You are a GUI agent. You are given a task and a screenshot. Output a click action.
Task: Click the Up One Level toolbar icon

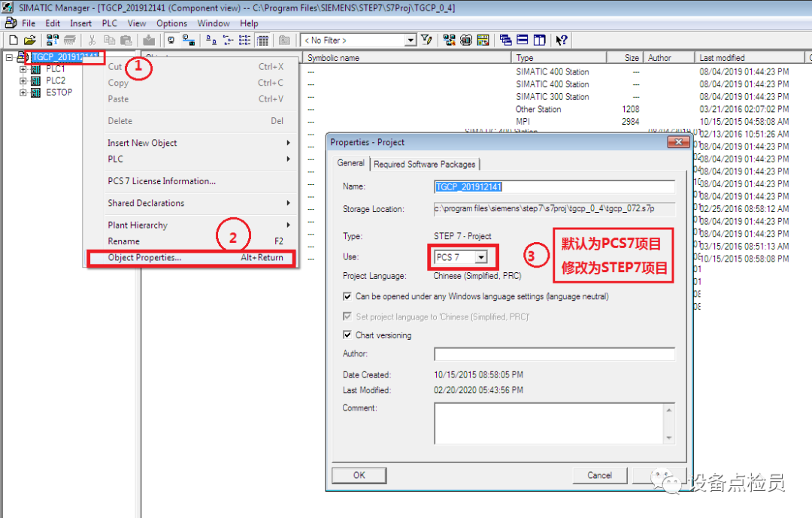click(x=284, y=40)
